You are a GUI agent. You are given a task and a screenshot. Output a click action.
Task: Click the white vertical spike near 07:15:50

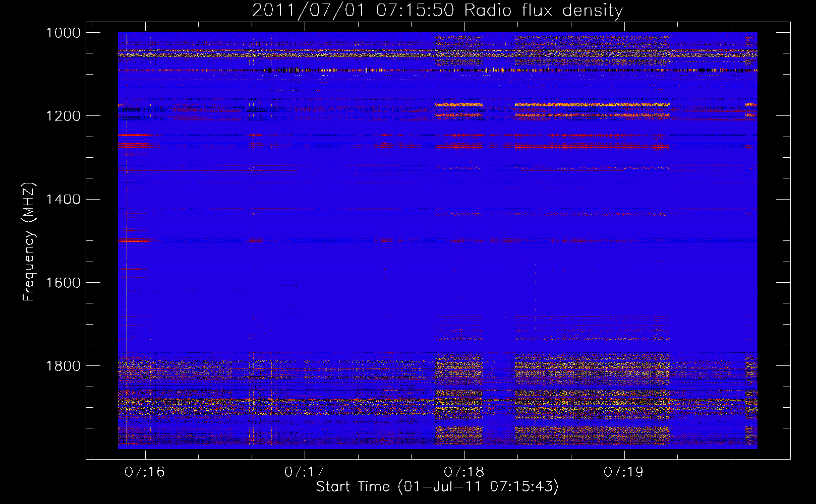(127, 240)
